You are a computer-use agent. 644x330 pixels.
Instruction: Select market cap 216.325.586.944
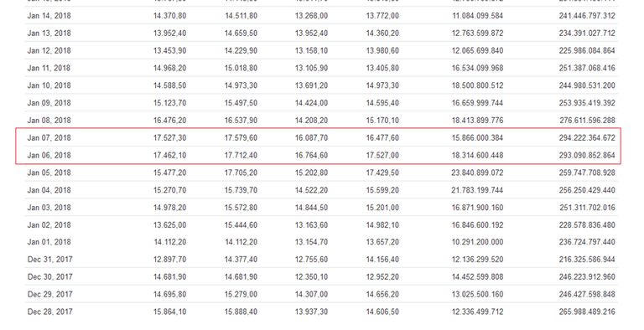click(x=587, y=260)
